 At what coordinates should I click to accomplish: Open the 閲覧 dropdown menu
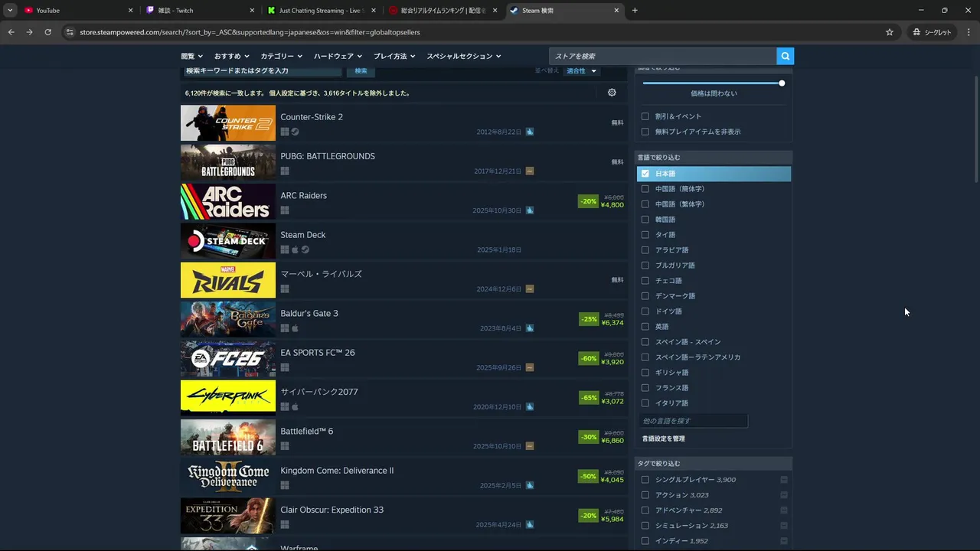(x=191, y=56)
